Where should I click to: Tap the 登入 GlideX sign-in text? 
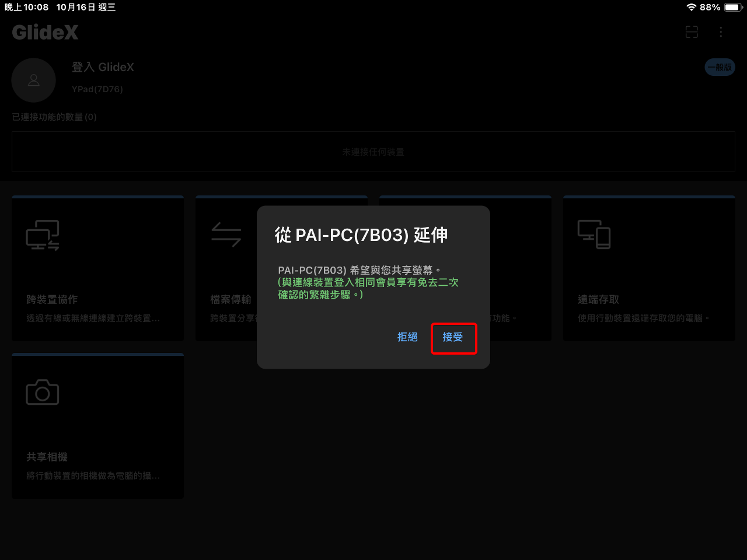coord(103,67)
